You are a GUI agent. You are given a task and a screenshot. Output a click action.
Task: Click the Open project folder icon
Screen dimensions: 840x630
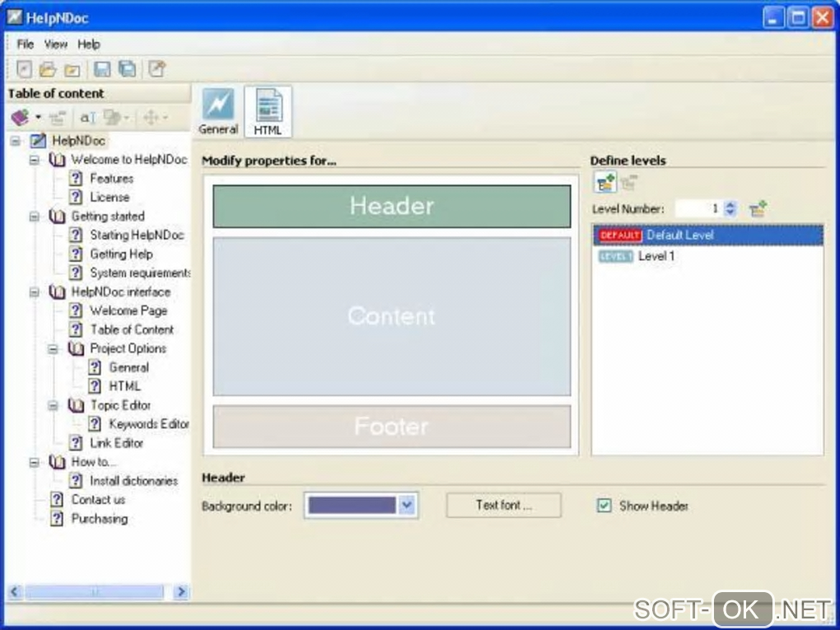48,69
